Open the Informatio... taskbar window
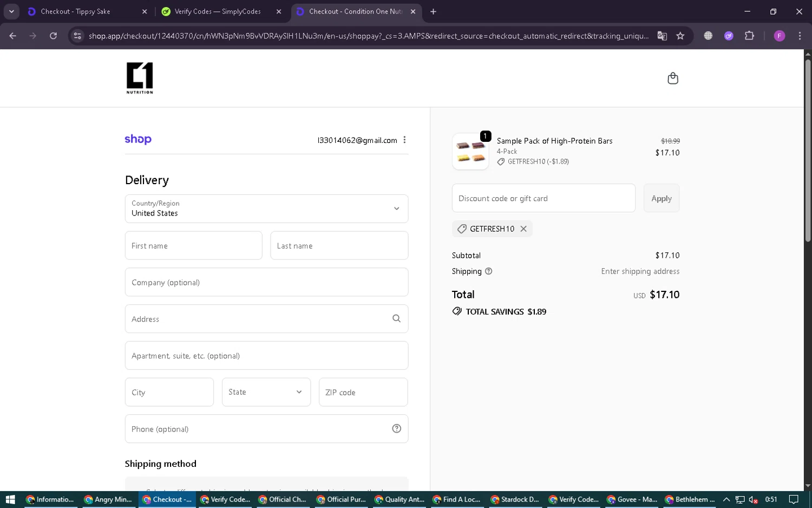Screen dimensions: 812x508 coord(50,499)
